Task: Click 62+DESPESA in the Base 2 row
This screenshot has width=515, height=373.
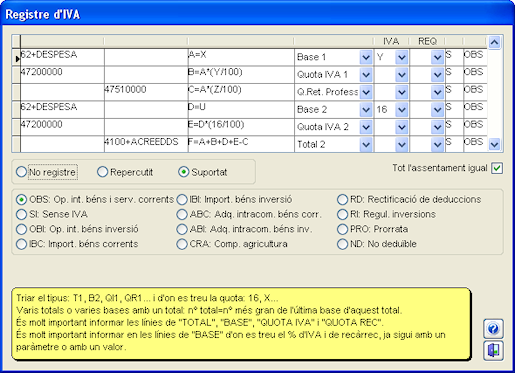Action: 62,110
